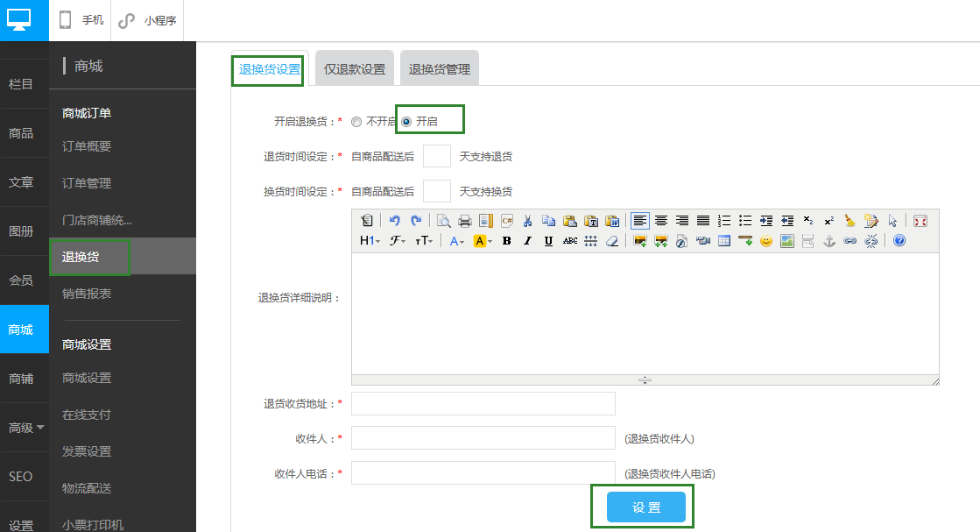The width and height of the screenshot is (980, 532).
Task: Increase indent in the editor
Action: 766,221
